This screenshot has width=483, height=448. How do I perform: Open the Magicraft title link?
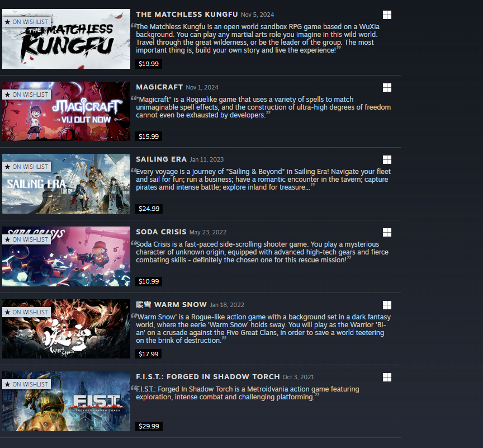click(159, 87)
